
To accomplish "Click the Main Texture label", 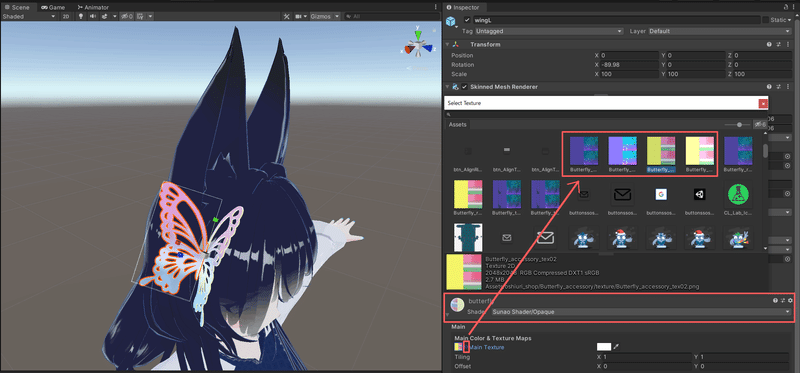I will coord(487,347).
